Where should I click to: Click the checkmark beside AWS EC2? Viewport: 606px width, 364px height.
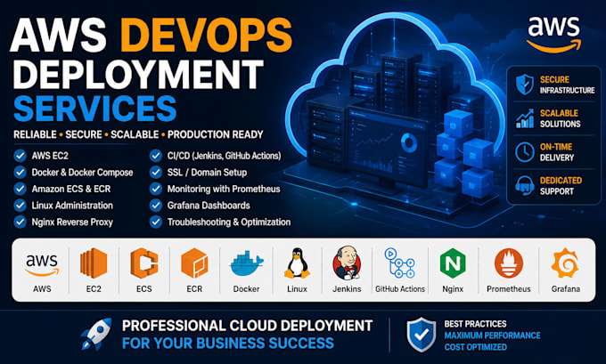tap(20, 156)
